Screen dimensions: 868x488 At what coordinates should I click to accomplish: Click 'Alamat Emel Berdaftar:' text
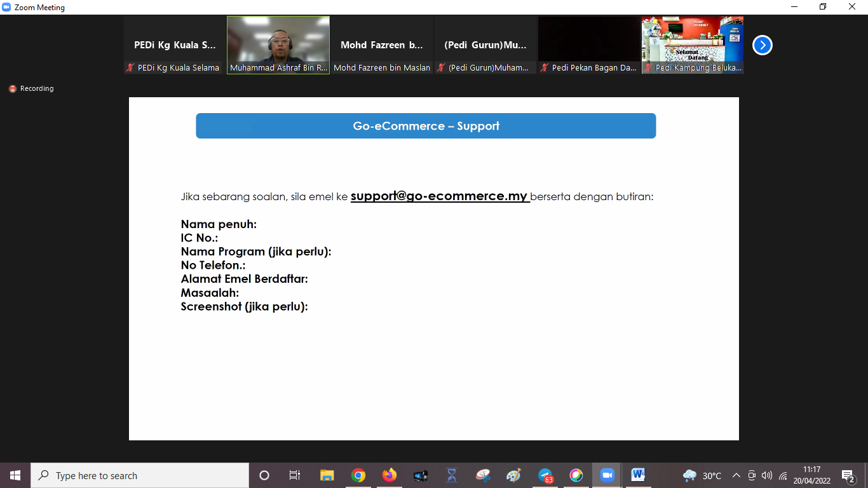[x=245, y=279]
